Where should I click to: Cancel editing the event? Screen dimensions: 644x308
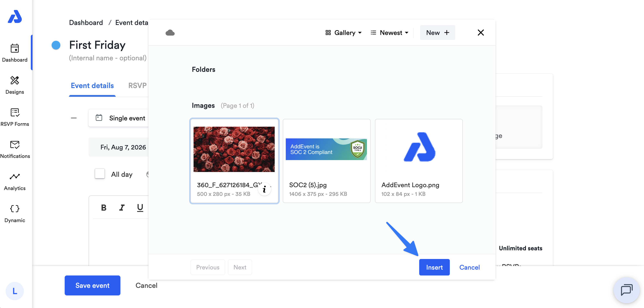tap(146, 285)
